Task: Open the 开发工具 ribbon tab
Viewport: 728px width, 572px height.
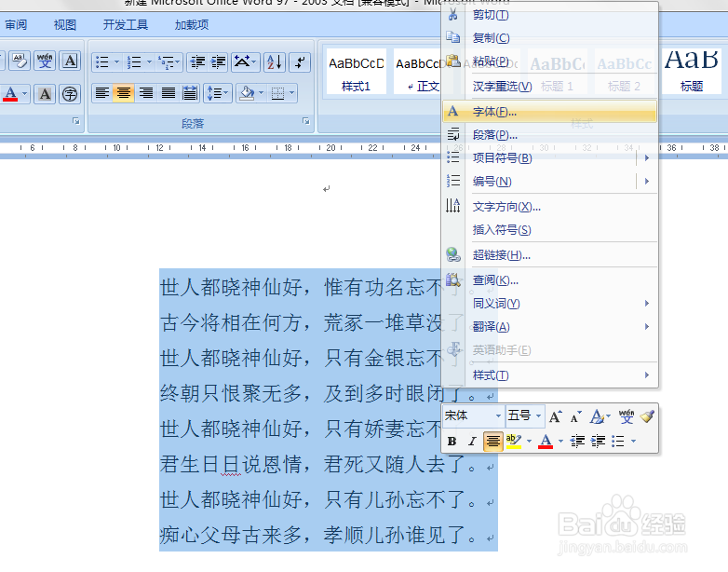Action: (126, 24)
